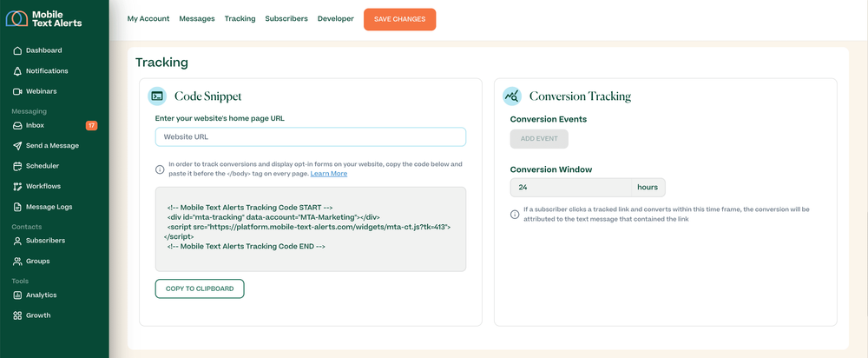Click the "Conversion Tracking" heading text

pyautogui.click(x=580, y=96)
